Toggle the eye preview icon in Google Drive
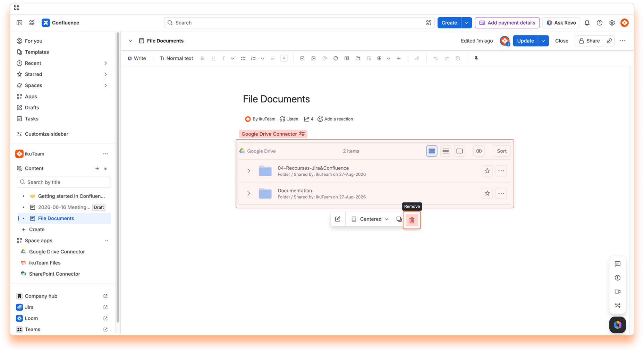The width and height of the screenshot is (644, 352). pyautogui.click(x=479, y=151)
